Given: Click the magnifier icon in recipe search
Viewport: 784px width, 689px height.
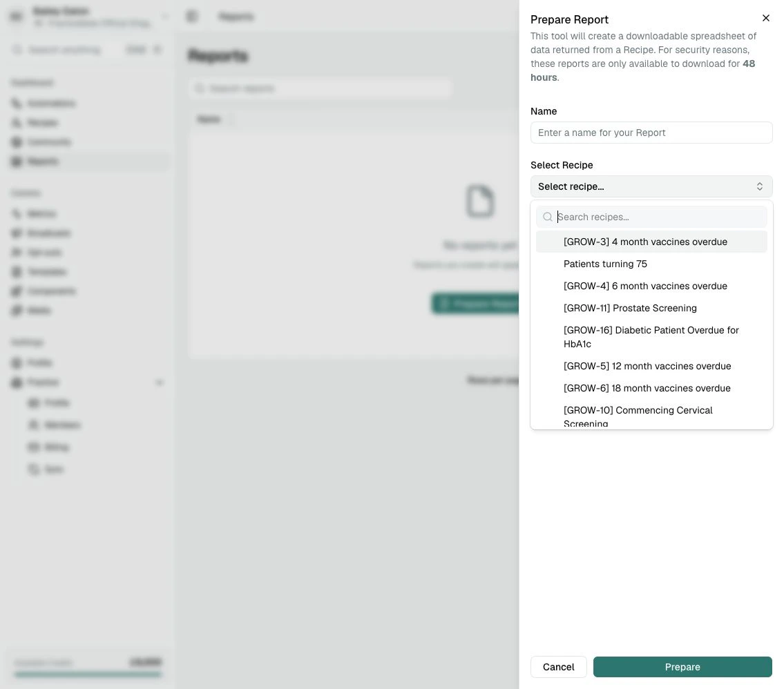Looking at the screenshot, I should [548, 217].
